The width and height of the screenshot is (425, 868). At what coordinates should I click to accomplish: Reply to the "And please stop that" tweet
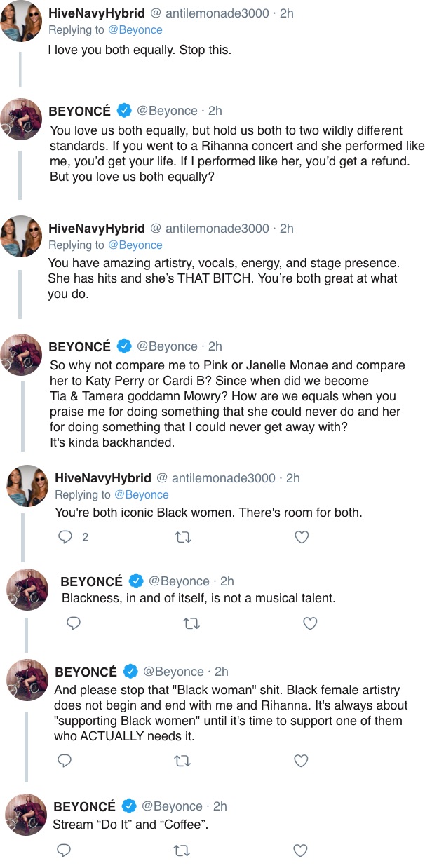(65, 761)
